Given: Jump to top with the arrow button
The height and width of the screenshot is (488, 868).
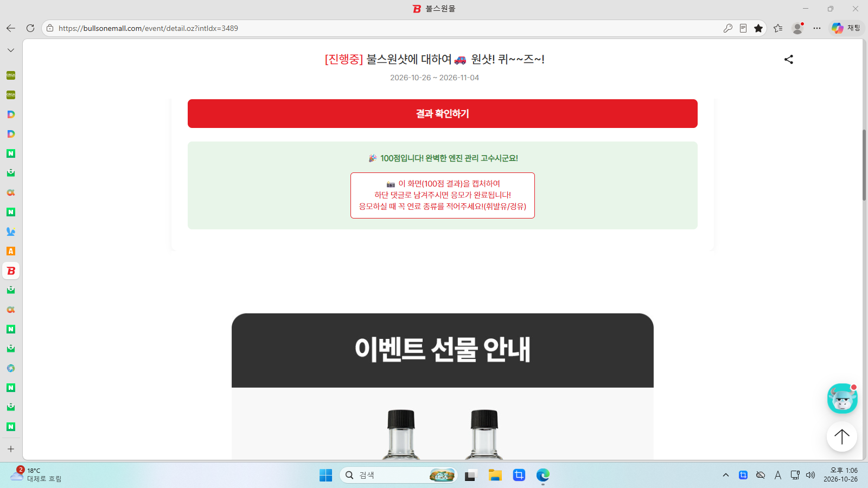Looking at the screenshot, I should (x=842, y=436).
